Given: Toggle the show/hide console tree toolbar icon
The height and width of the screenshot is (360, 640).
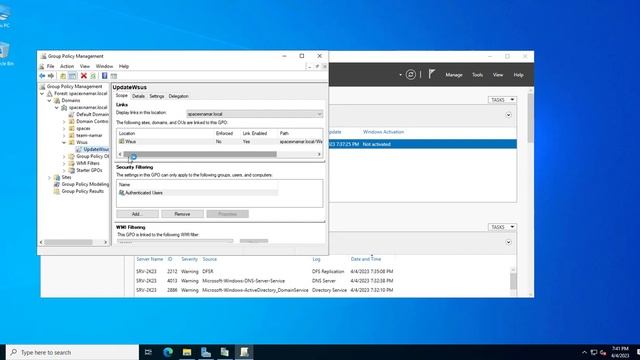Looking at the screenshot, I should point(72,76).
